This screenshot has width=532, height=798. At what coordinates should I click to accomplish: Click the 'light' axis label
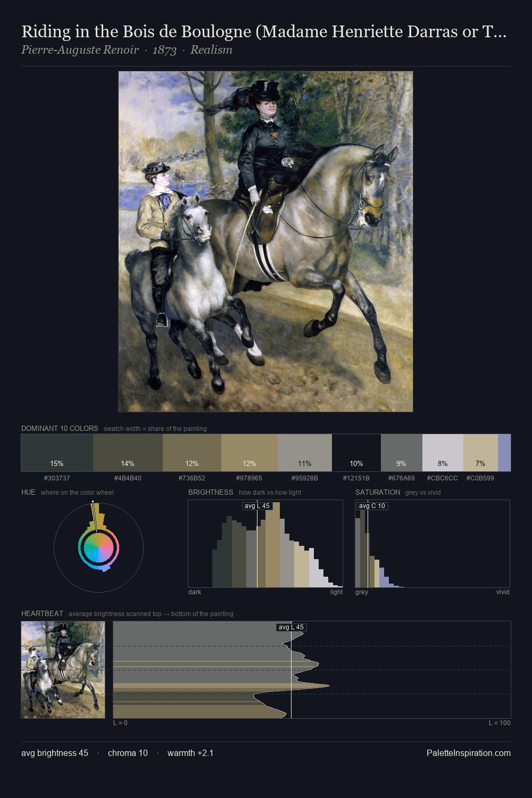pyautogui.click(x=337, y=592)
